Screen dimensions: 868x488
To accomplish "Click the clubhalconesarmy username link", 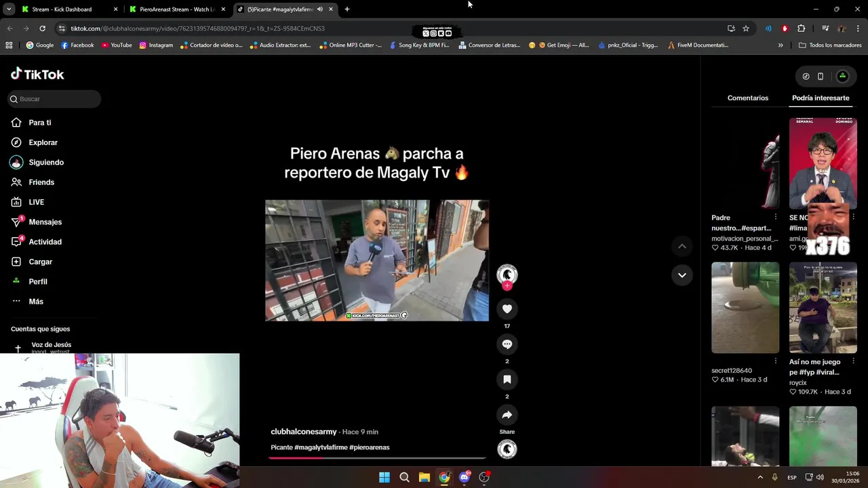I will 304,432.
